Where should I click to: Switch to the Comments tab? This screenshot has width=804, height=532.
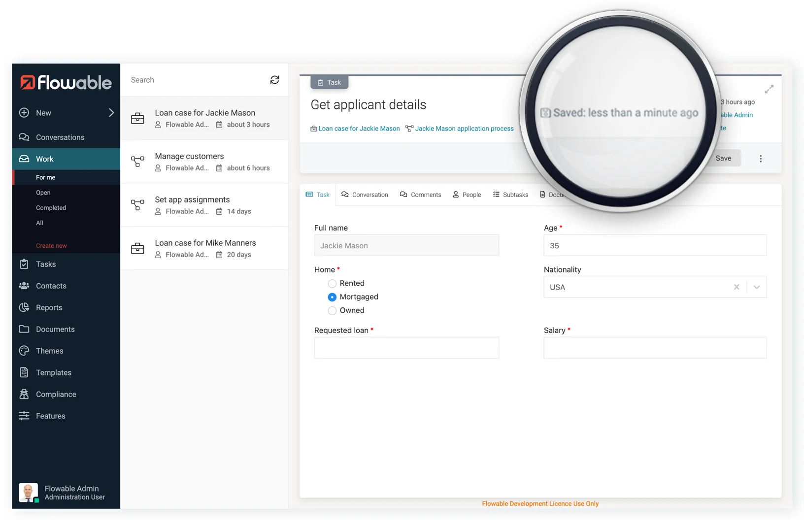421,195
